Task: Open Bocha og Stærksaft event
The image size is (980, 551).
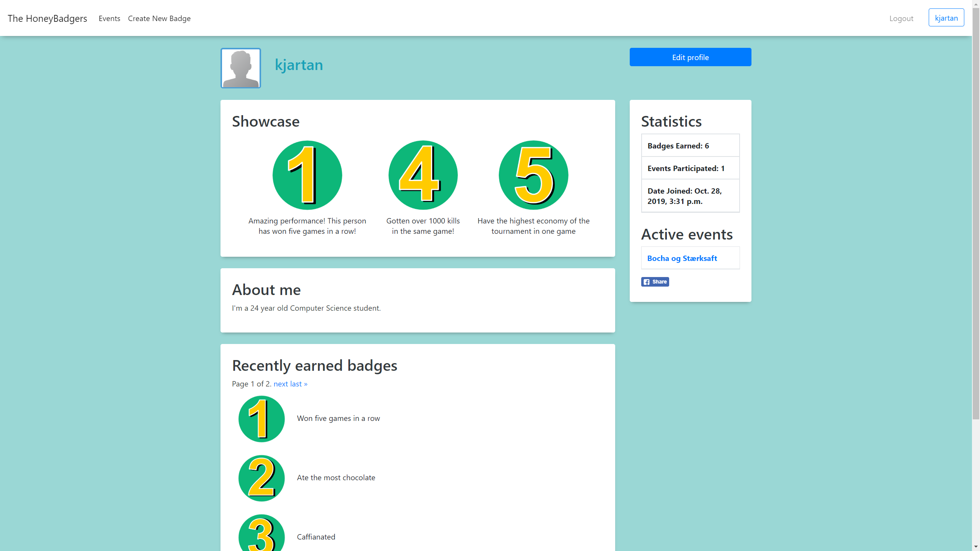Action: point(682,258)
